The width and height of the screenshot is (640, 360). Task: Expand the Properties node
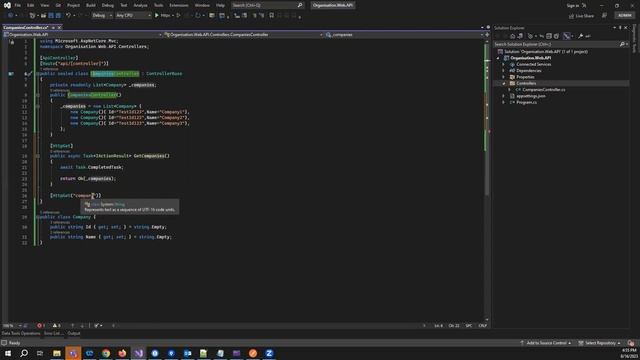coord(504,77)
